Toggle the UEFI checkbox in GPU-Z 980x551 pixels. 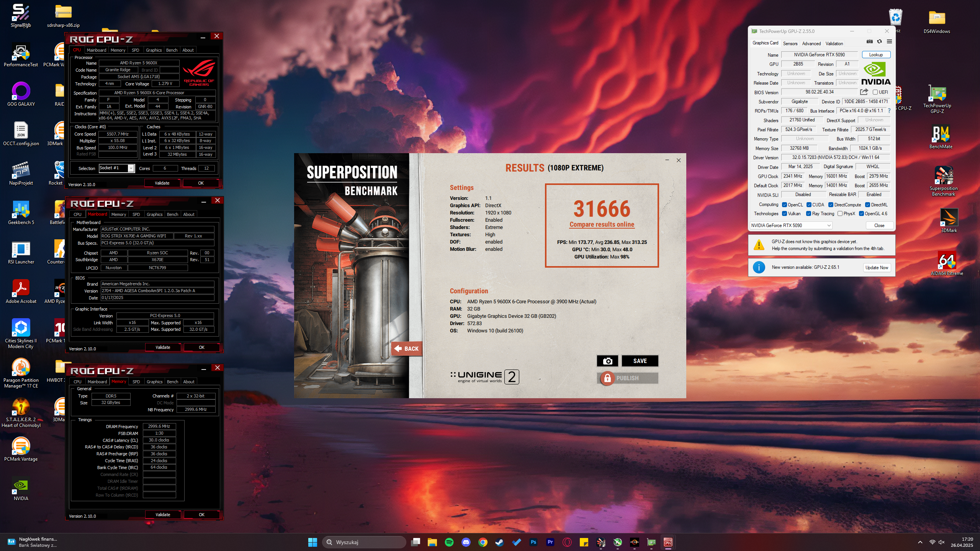(x=875, y=92)
